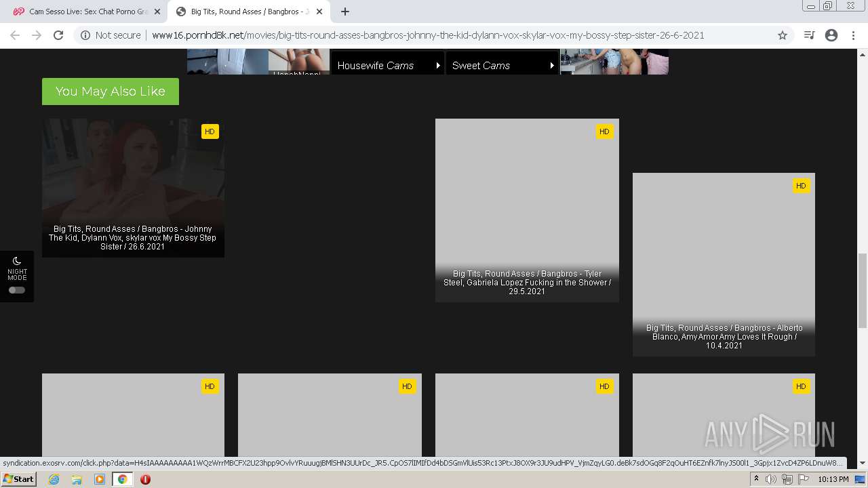Click the forward navigation arrow

point(37,35)
